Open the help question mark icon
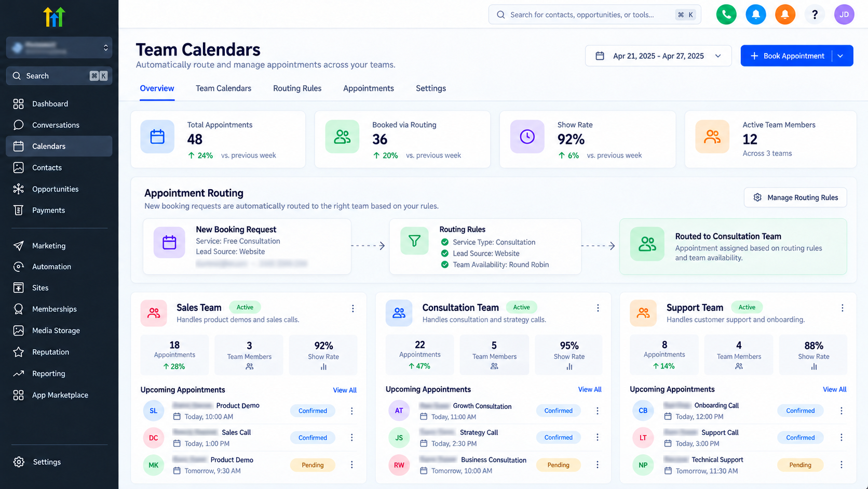Screen dimensions: 868x489 815,15
